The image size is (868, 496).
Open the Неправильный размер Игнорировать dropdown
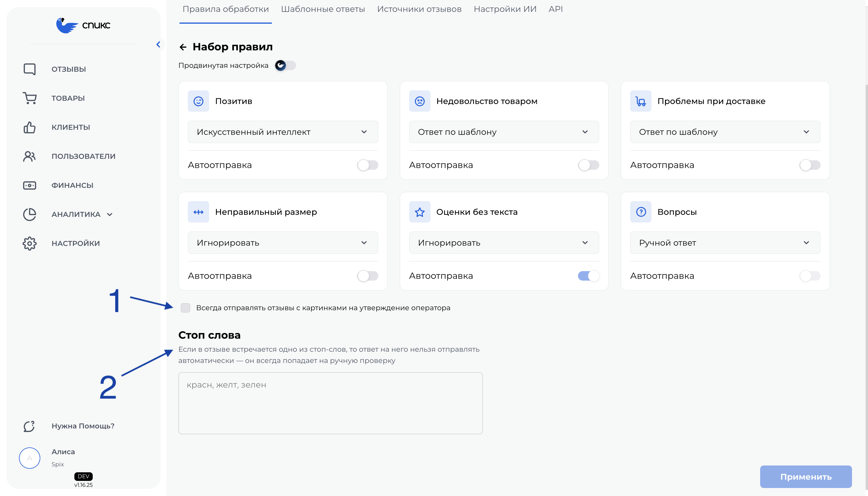coord(283,243)
